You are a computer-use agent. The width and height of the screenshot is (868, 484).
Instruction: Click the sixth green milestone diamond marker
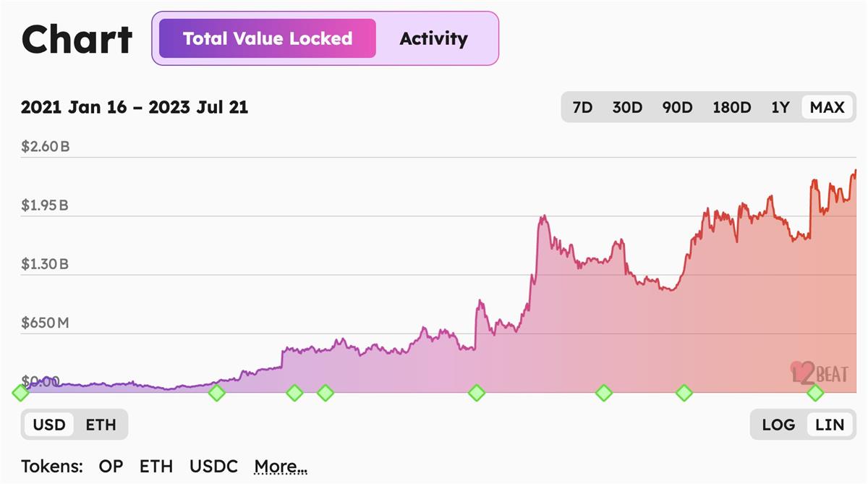point(604,393)
